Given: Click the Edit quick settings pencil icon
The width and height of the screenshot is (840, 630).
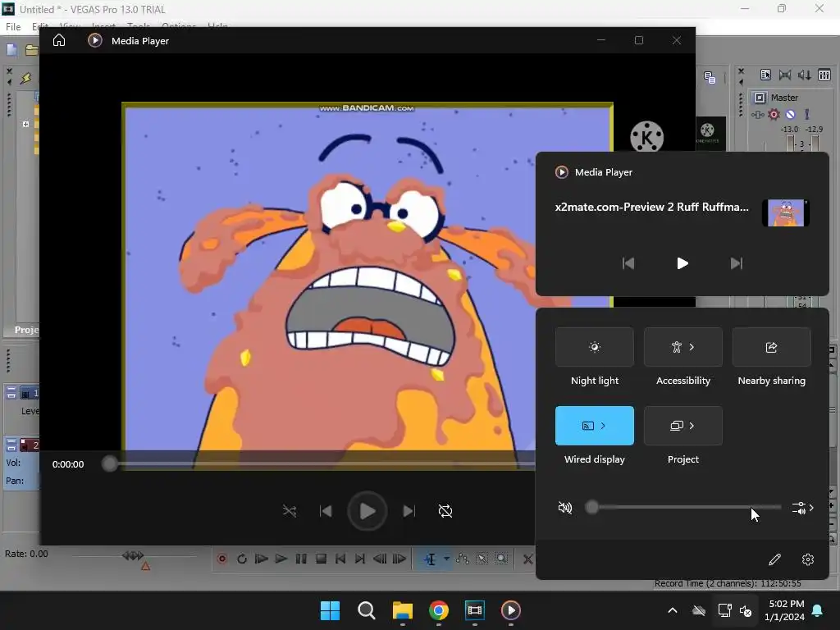Looking at the screenshot, I should point(774,559).
